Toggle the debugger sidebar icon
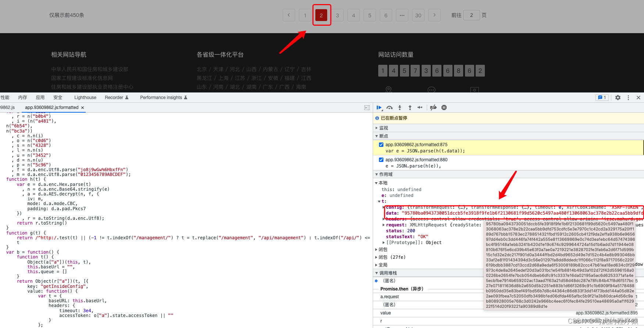The height and width of the screenshot is (328, 644). click(x=367, y=107)
